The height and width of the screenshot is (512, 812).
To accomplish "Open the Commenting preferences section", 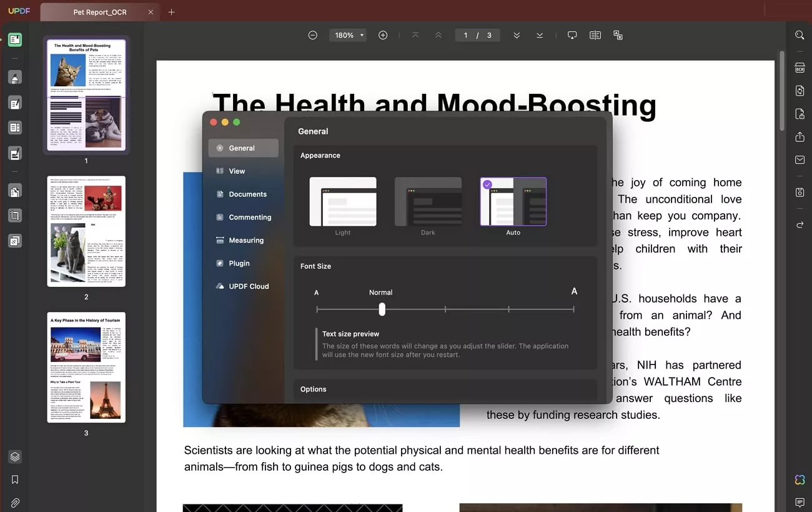I will coord(244,217).
